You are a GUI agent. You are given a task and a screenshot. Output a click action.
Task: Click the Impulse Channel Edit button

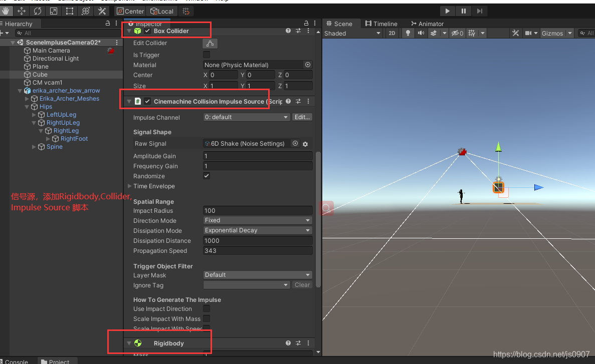pos(302,117)
